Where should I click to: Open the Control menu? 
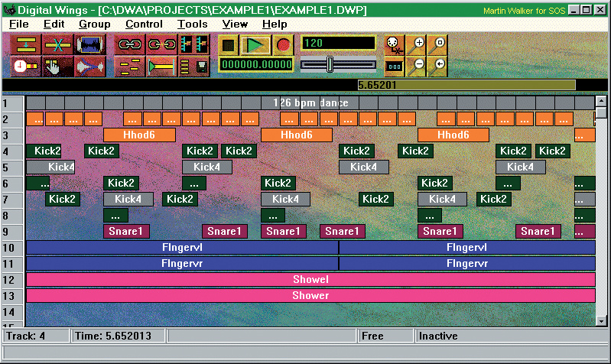coord(144,24)
